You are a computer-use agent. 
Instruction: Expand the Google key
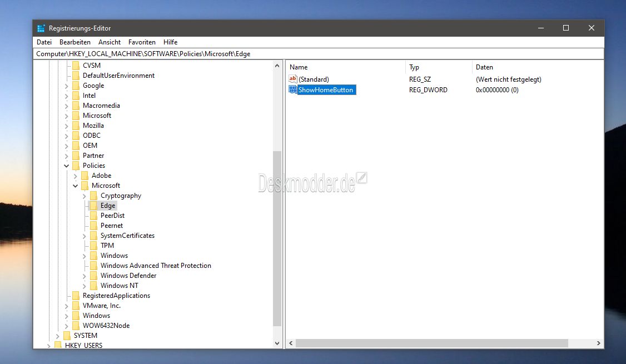(x=66, y=86)
